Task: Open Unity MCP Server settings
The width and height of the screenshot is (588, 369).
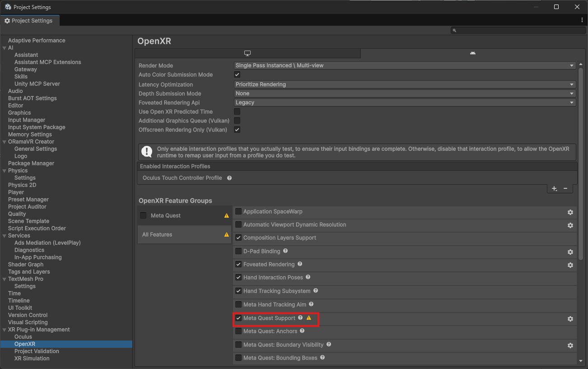Action: 37,84
